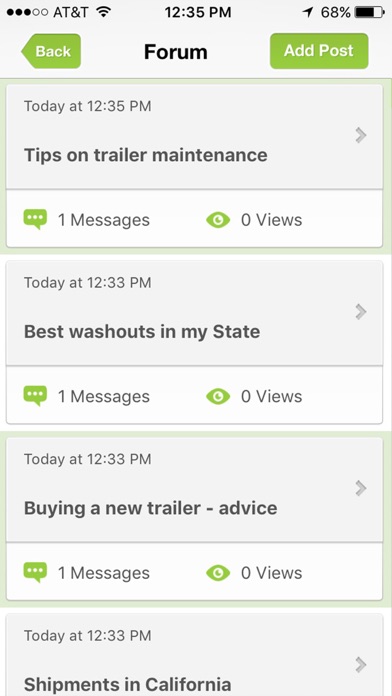
Task: Tap the eye views icon for trailer maintenance
Action: point(218,220)
